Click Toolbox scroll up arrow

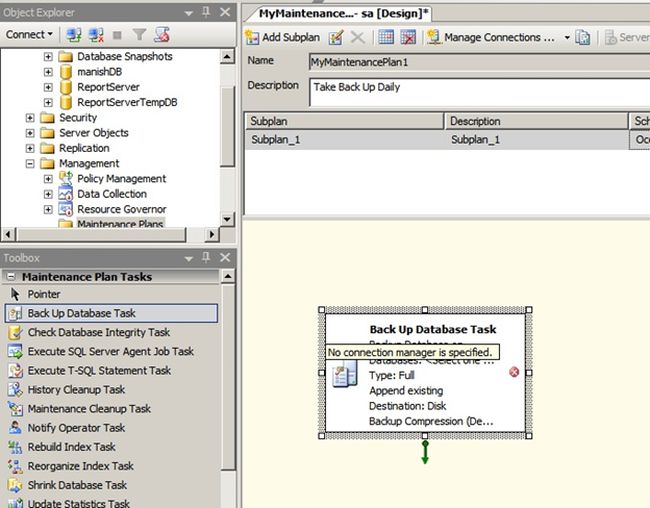228,276
